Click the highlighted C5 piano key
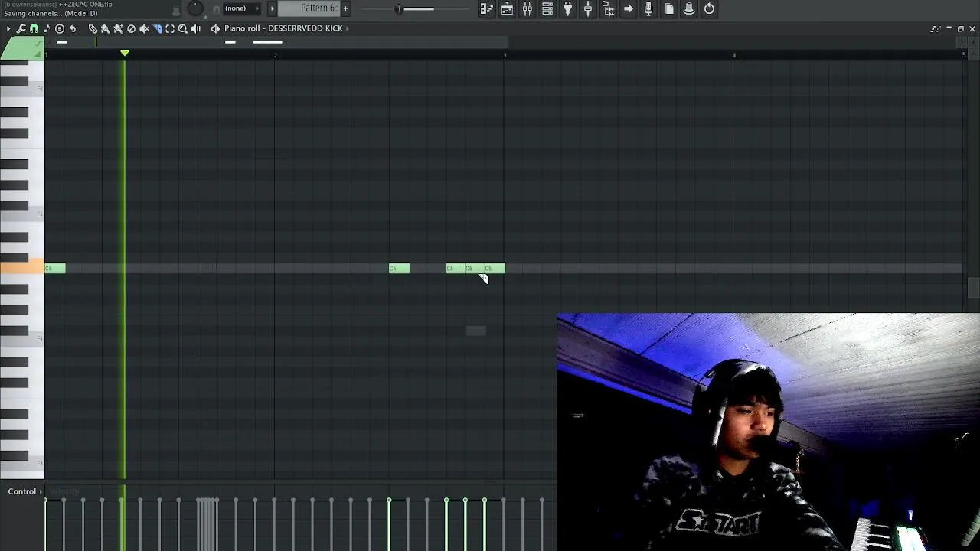 21,268
